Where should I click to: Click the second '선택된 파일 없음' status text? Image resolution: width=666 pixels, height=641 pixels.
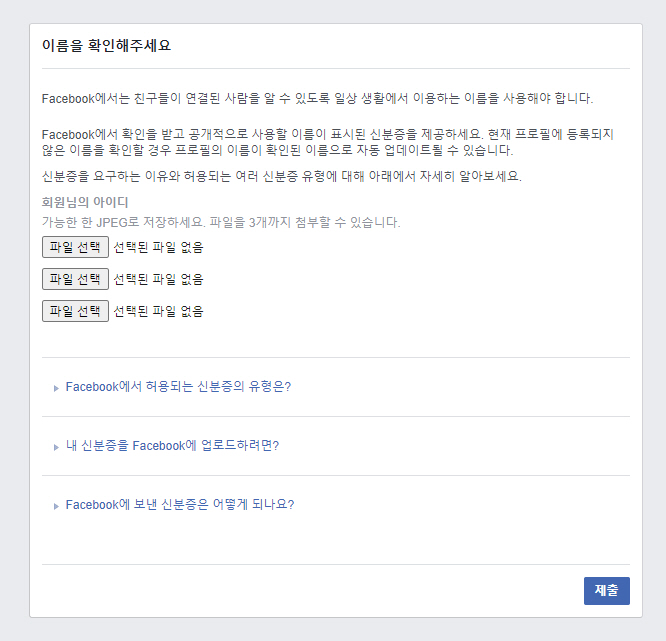click(x=158, y=279)
